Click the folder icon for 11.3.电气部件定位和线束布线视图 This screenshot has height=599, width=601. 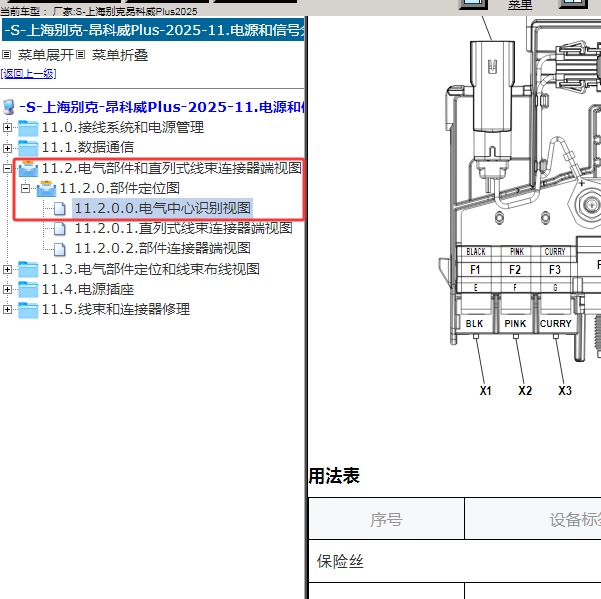28,269
